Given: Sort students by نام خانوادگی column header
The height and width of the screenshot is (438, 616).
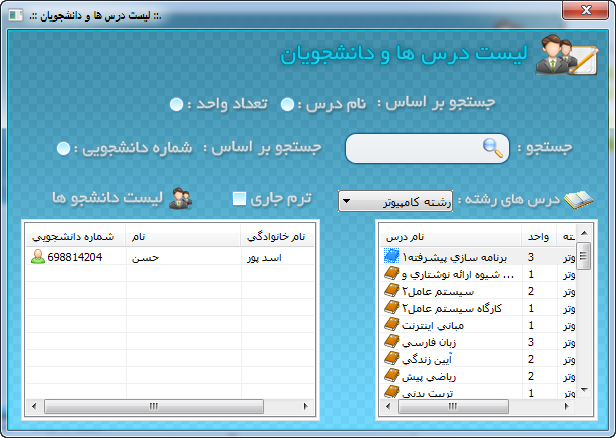Looking at the screenshot, I should tap(277, 237).
